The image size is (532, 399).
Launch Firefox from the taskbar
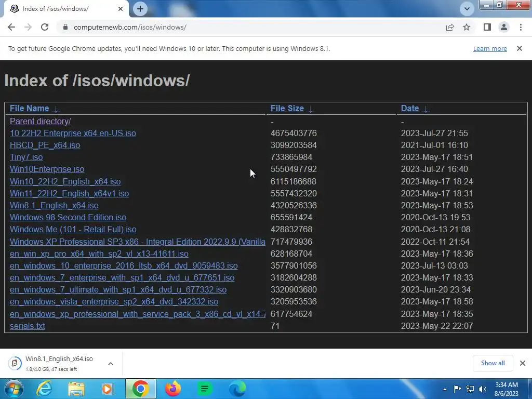[172, 389]
